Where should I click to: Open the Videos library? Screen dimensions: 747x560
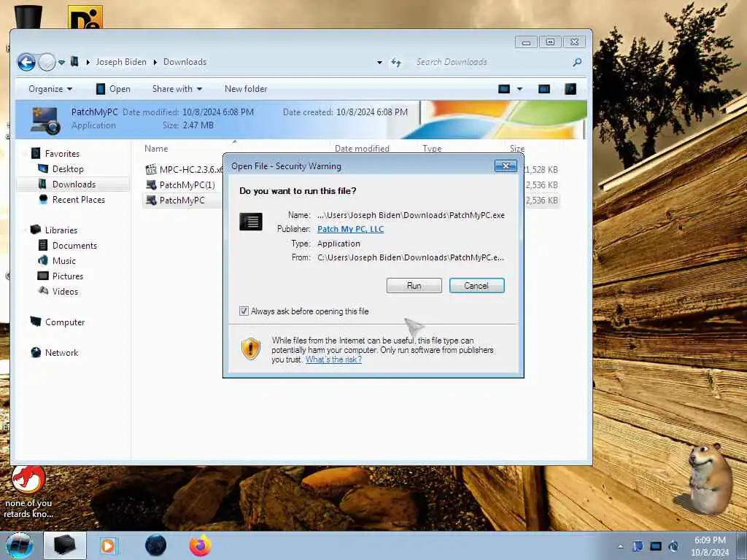click(x=65, y=291)
